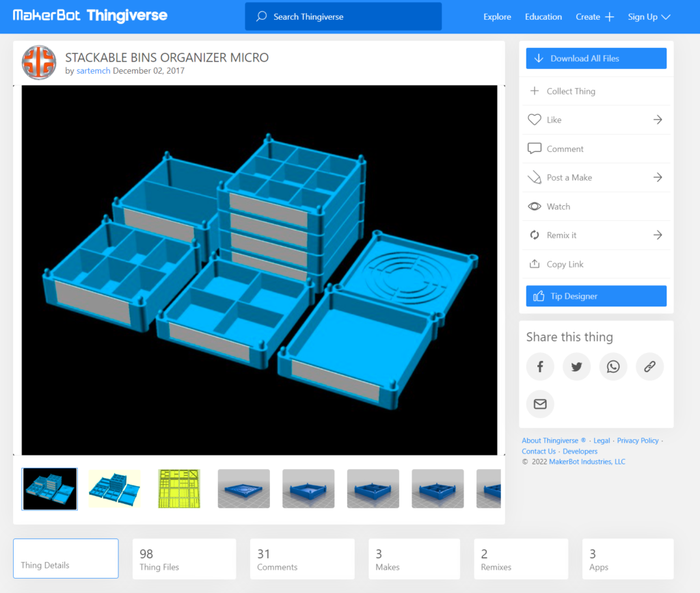This screenshot has width=700, height=593.
Task: Open sartemch's profile link
Action: click(93, 70)
